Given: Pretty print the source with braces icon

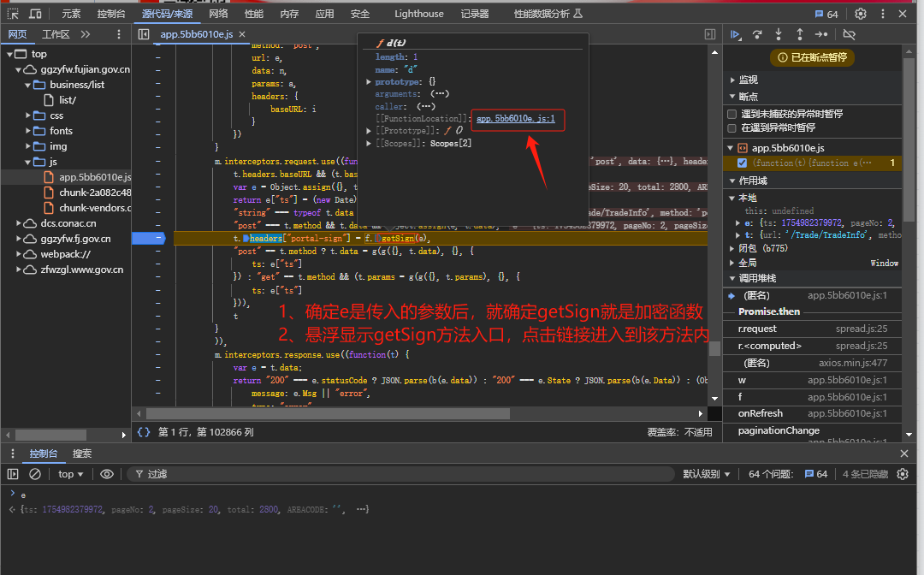Looking at the screenshot, I should point(144,432).
